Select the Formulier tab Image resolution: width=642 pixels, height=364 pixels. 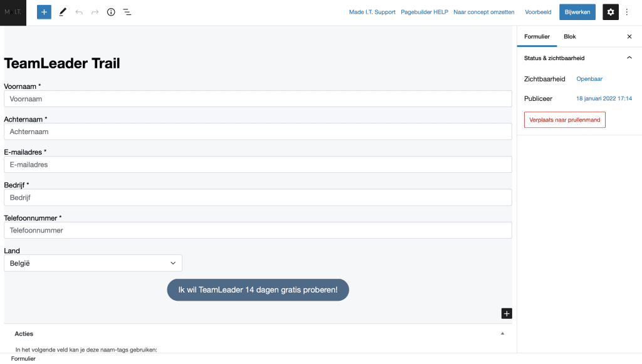(537, 36)
